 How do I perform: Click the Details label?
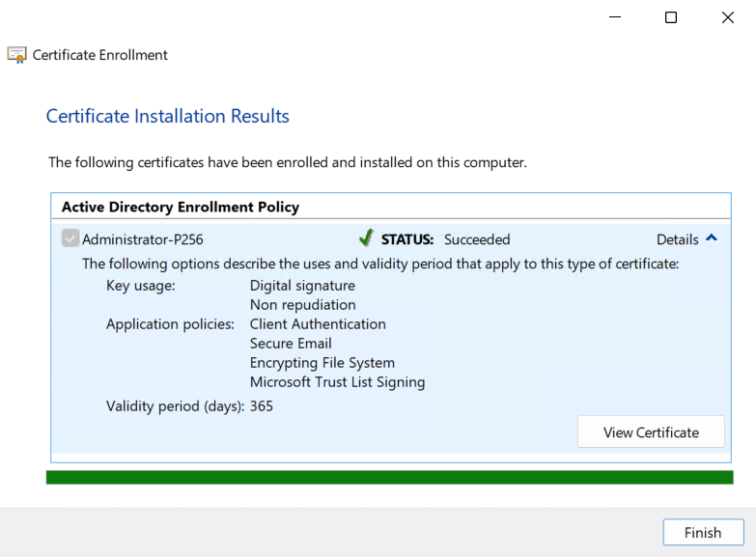[x=678, y=239]
